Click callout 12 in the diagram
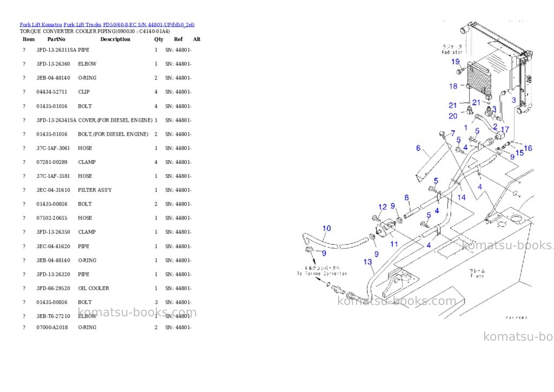 (x=382, y=207)
